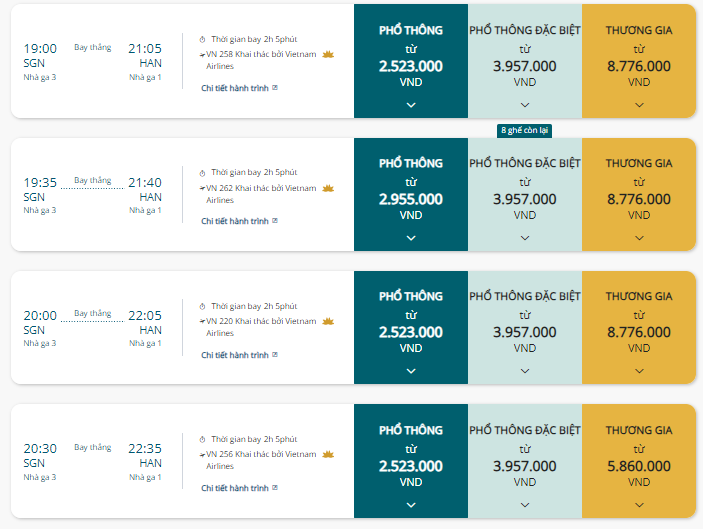Select Phổ Thông 2.523.000 fare on 20:00 flight

(411, 327)
